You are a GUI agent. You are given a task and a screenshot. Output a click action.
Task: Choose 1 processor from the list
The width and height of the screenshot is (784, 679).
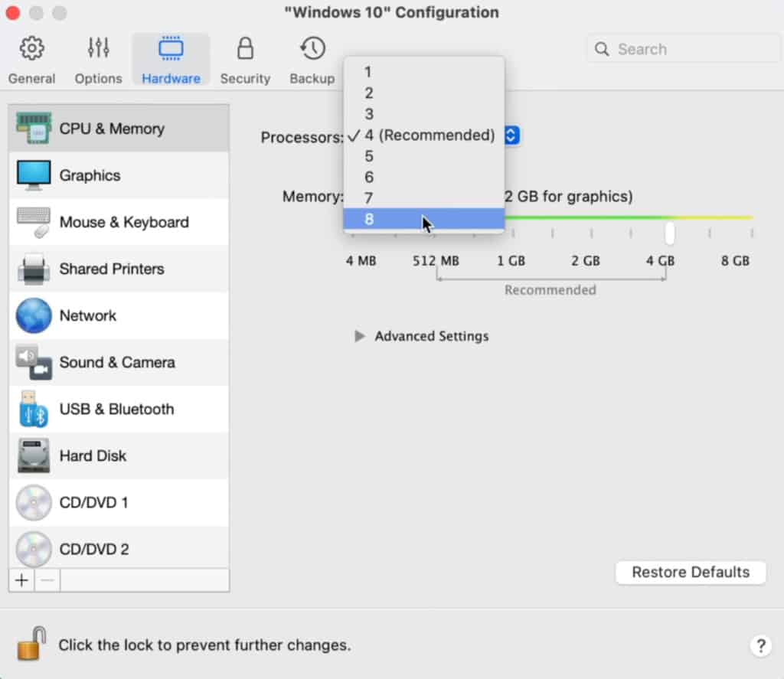coord(424,72)
